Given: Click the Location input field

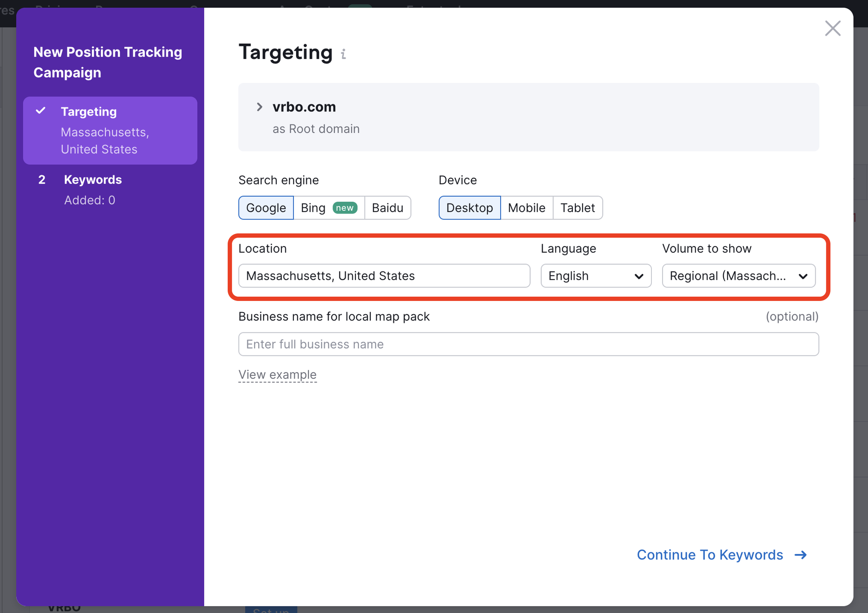Looking at the screenshot, I should pyautogui.click(x=384, y=276).
